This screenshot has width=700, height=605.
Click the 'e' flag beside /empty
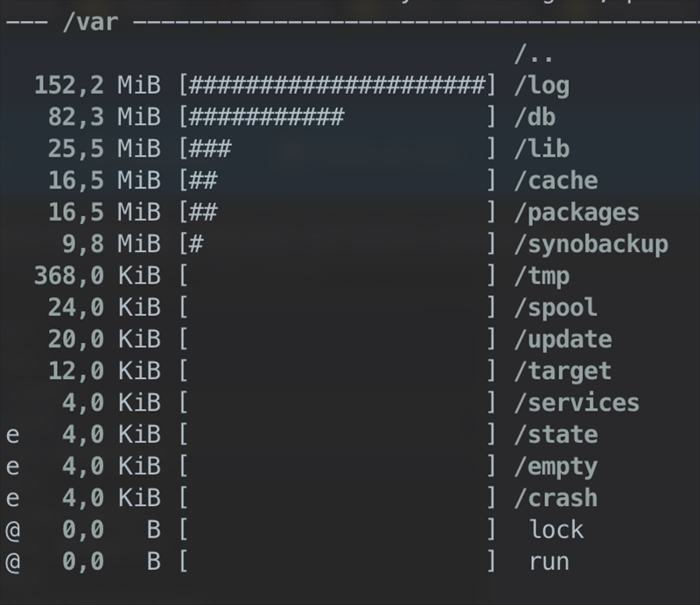[x=12, y=467]
